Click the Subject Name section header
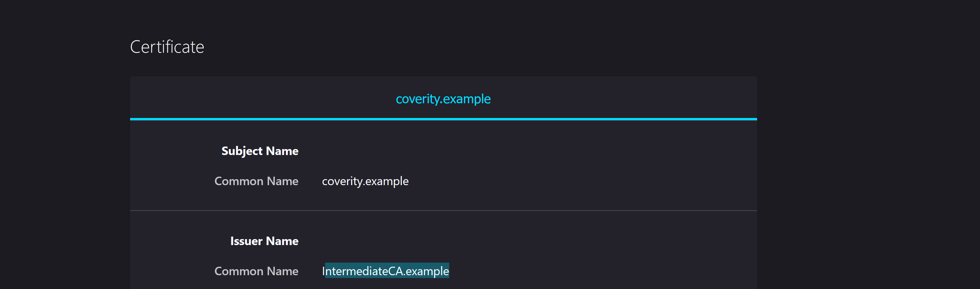 tap(260, 151)
